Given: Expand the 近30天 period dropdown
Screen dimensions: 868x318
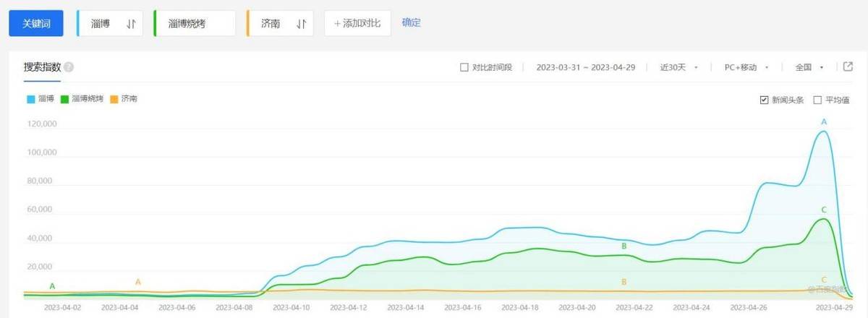Looking at the screenshot, I should (678, 67).
